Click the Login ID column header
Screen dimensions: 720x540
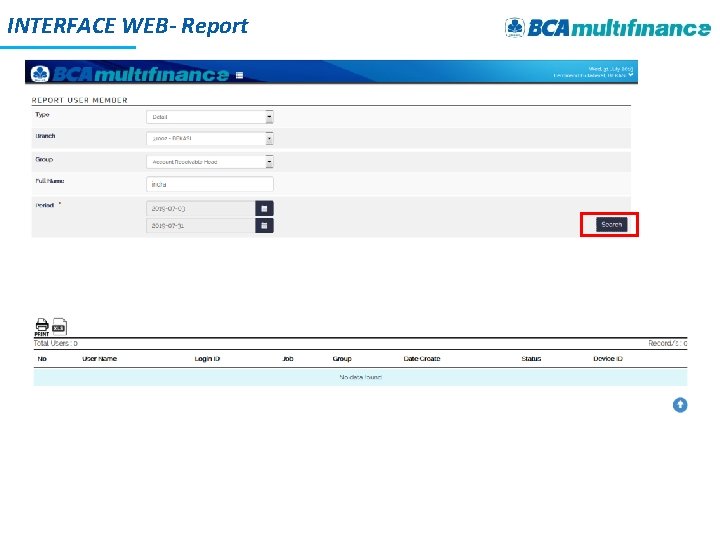207,359
